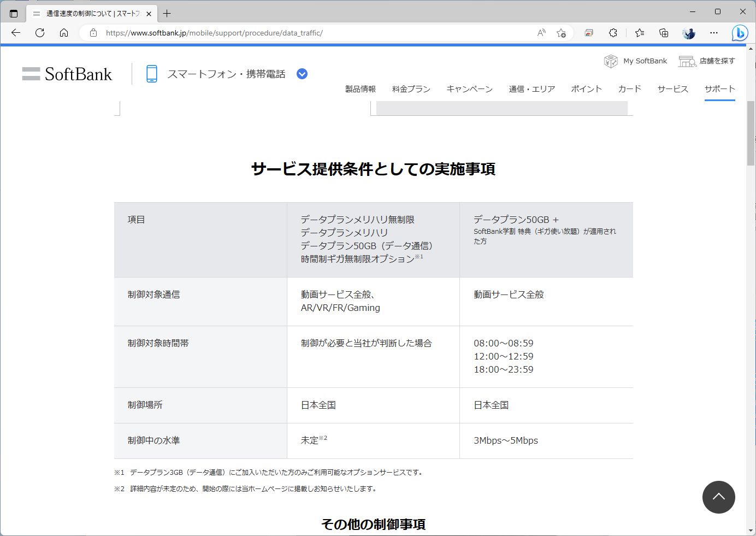Screen dimensions: 756x536
Task: Open a new tab with plus button
Action: point(167,13)
